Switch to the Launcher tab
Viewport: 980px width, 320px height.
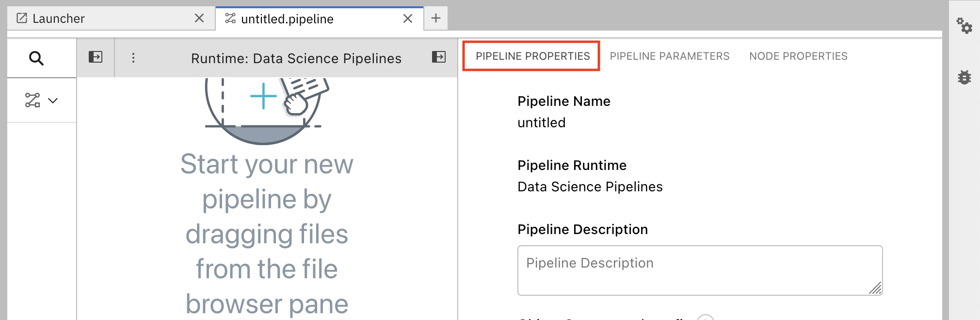tap(111, 18)
